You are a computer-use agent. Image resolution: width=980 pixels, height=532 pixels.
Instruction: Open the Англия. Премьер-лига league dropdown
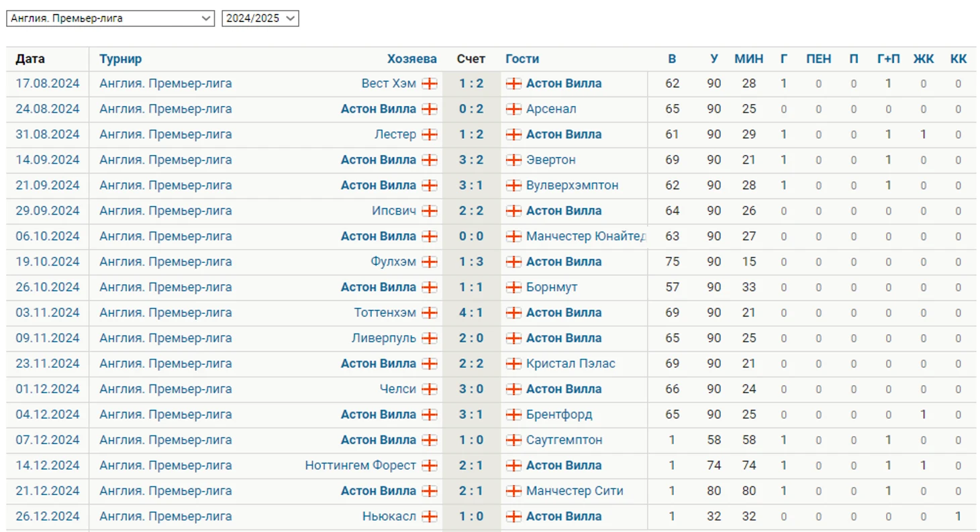pyautogui.click(x=111, y=19)
